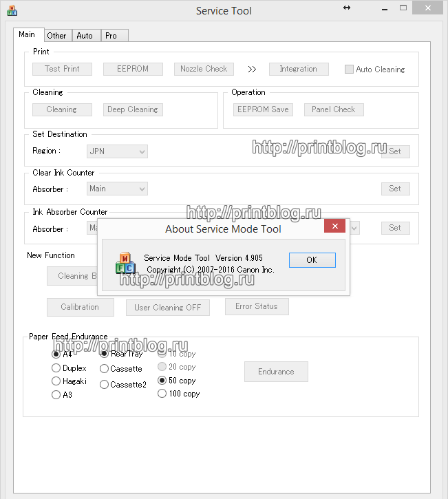The image size is (448, 499).
Task: Pick the Hagaki paper size option
Action: pos(56,381)
